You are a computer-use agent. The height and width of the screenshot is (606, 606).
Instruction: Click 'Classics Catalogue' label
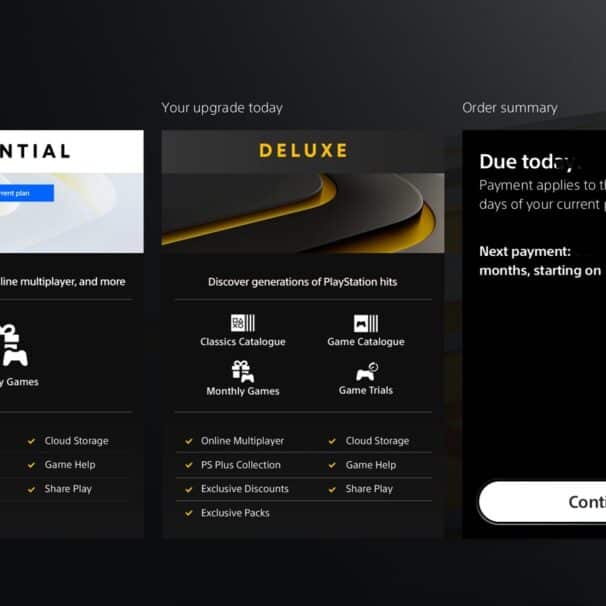coord(243,342)
